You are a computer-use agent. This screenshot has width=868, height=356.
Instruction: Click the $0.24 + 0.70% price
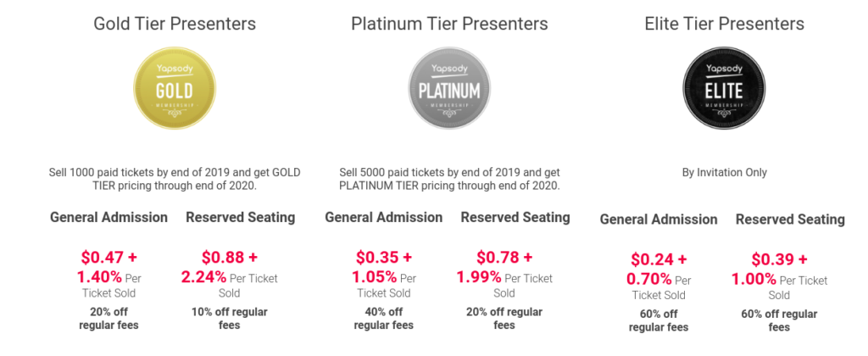click(x=659, y=270)
